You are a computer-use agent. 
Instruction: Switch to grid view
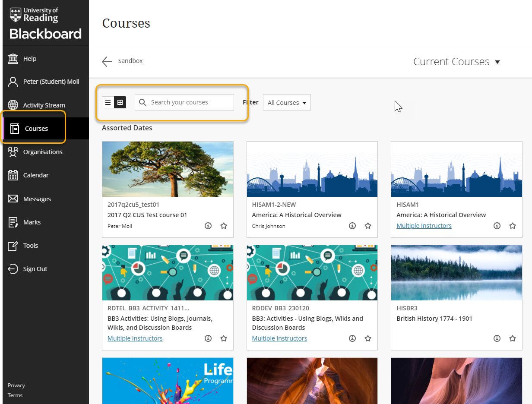(120, 102)
